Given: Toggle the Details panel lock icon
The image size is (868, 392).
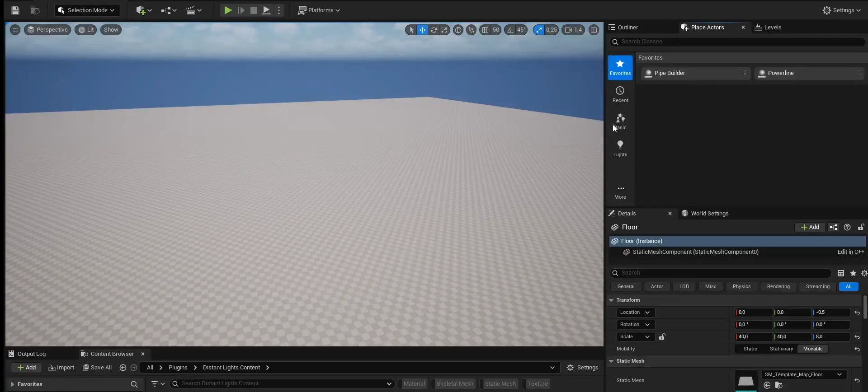Looking at the screenshot, I should [861, 227].
